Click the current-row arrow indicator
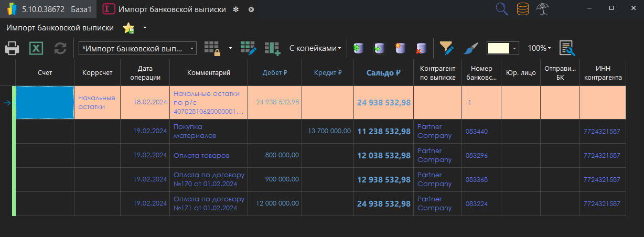Viewport: 644px width, 237px height. (x=7, y=103)
